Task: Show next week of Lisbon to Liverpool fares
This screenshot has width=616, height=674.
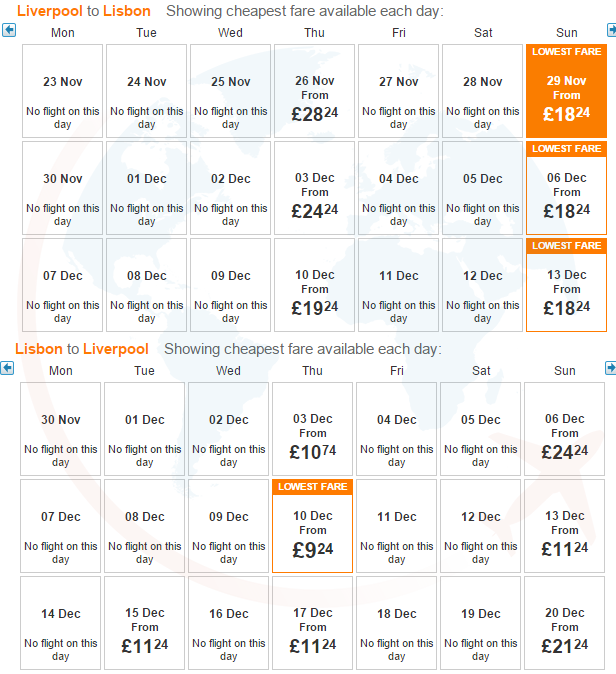Action: point(610,368)
